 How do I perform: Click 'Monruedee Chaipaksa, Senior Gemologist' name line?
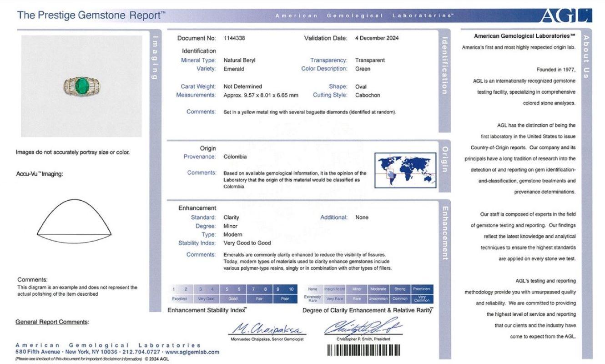[x=267, y=339]
